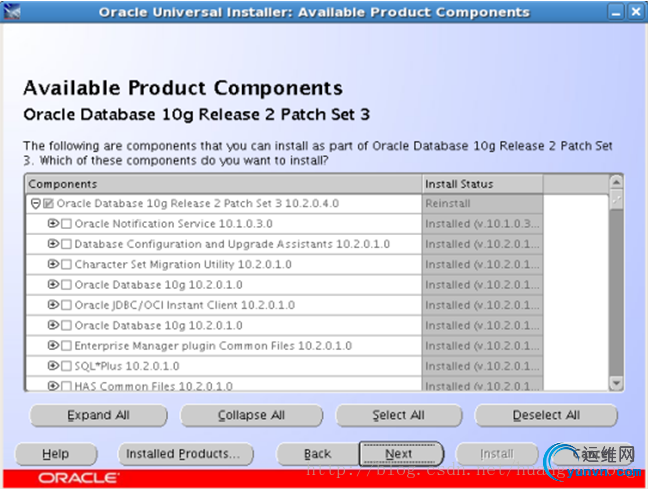Viewport: 648px width, 489px height.
Task: Select Installed status cell for Oracle Notification Service
Action: click(482, 224)
